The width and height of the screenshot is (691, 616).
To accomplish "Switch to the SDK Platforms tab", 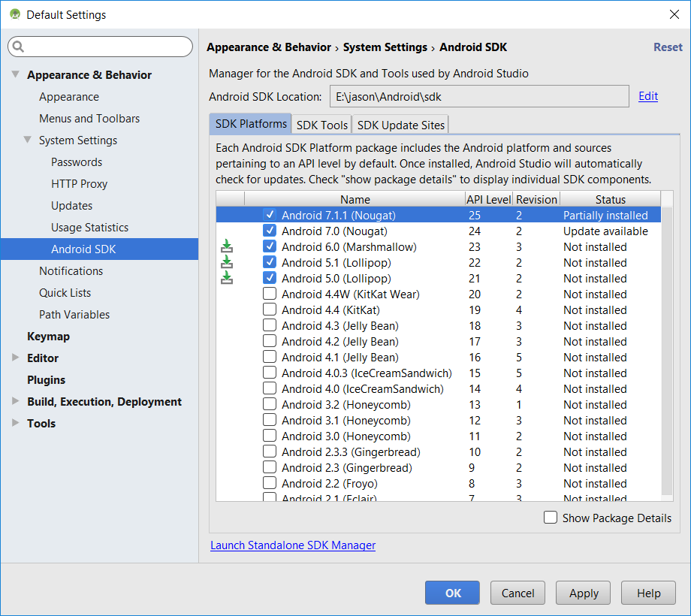I will 251,124.
